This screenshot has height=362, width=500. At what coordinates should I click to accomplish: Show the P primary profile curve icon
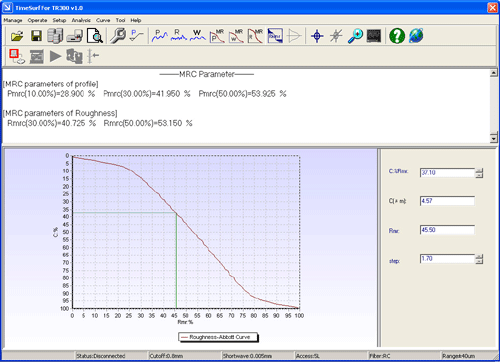pos(160,36)
